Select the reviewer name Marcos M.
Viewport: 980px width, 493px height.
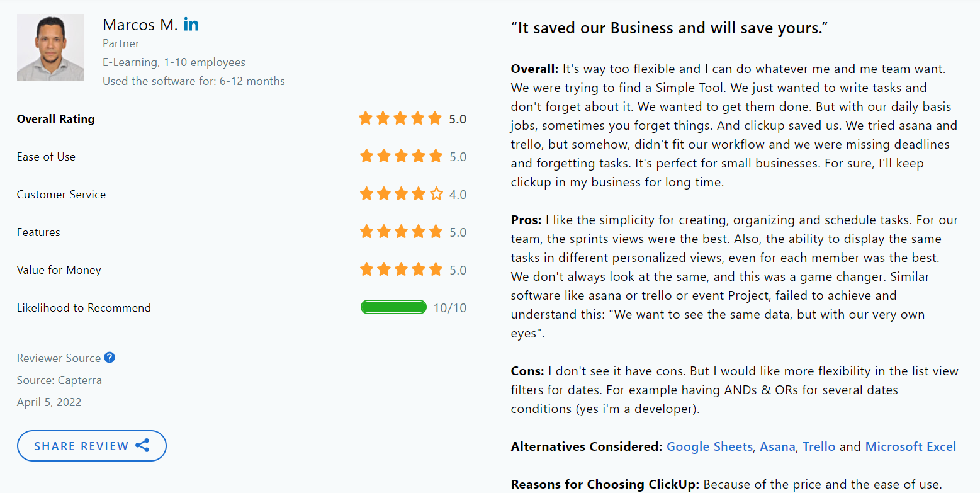pyautogui.click(x=140, y=25)
